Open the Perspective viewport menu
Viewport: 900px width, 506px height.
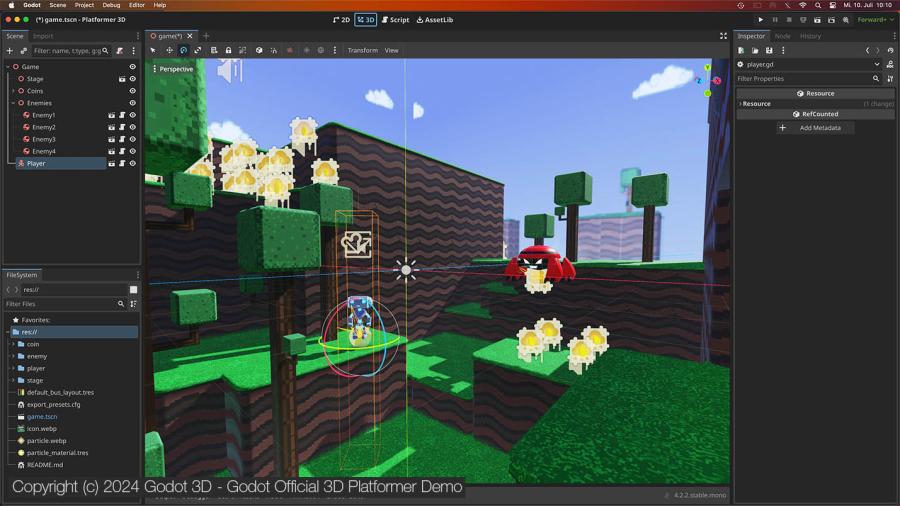173,69
